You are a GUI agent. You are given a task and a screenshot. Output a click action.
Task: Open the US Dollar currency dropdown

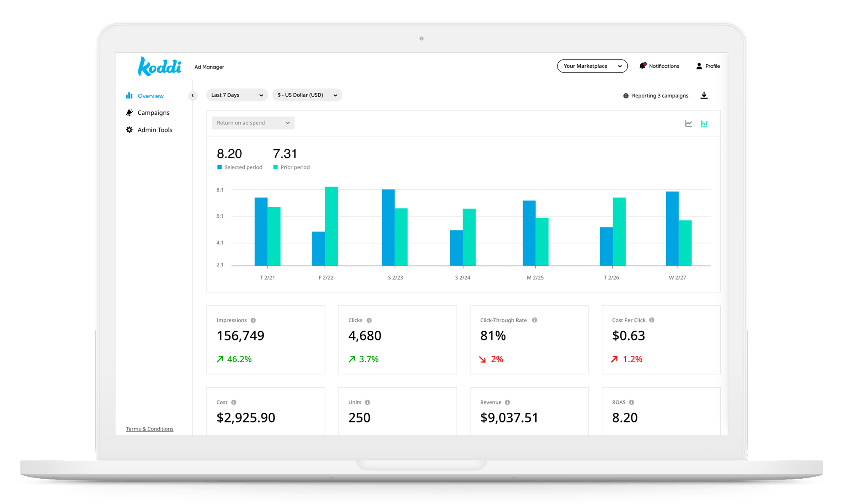pyautogui.click(x=307, y=95)
